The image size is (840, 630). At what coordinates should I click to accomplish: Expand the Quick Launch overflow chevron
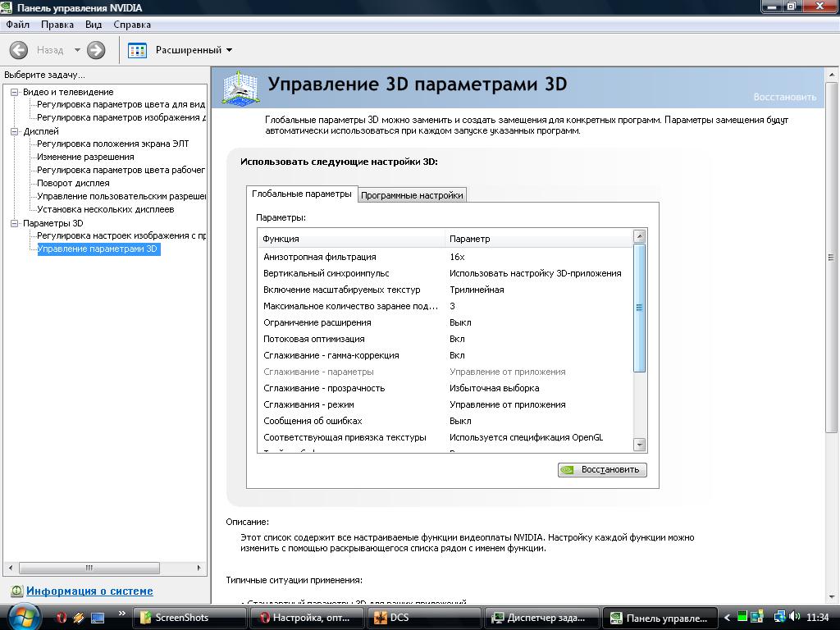[x=121, y=614]
